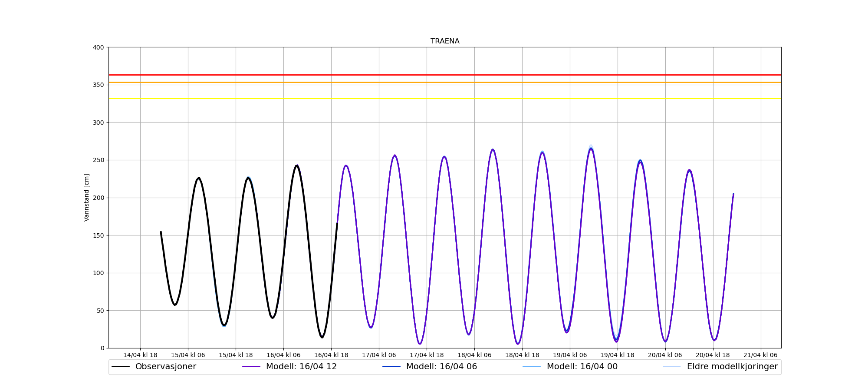Click the Eldre modellkjoringer legend label
Image resolution: width=868 pixels, height=391 pixels.
(x=732, y=367)
